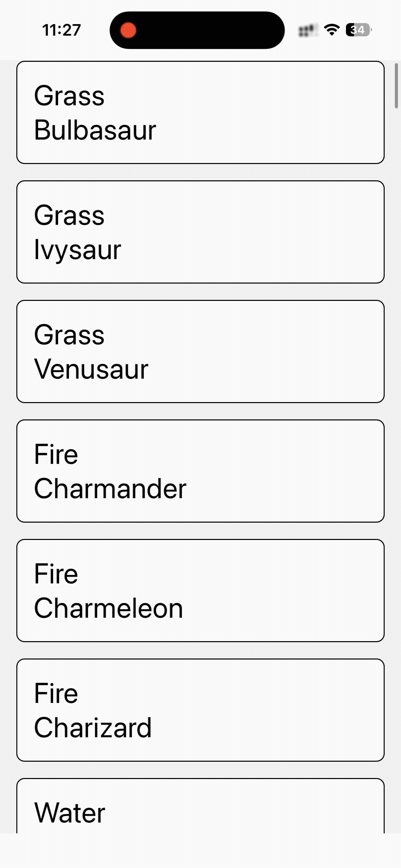Viewport: 401px width, 868px height.
Task: Tap the Fire label above Charmeleon
Action: click(x=56, y=574)
